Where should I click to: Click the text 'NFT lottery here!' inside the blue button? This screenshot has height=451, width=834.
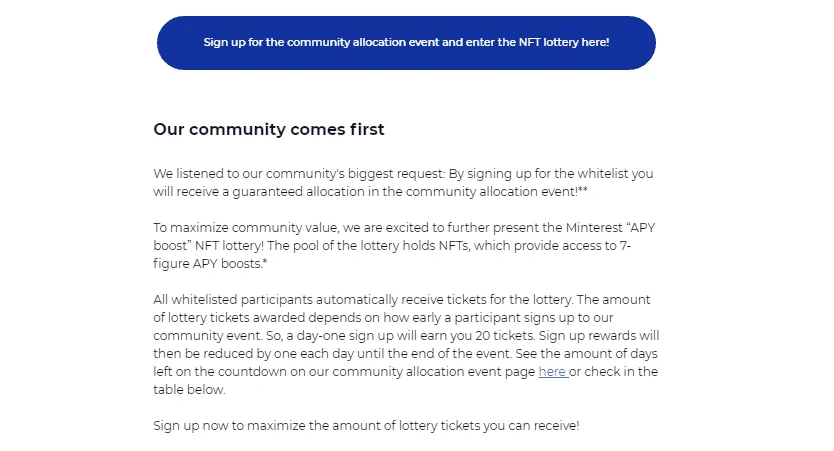point(564,43)
